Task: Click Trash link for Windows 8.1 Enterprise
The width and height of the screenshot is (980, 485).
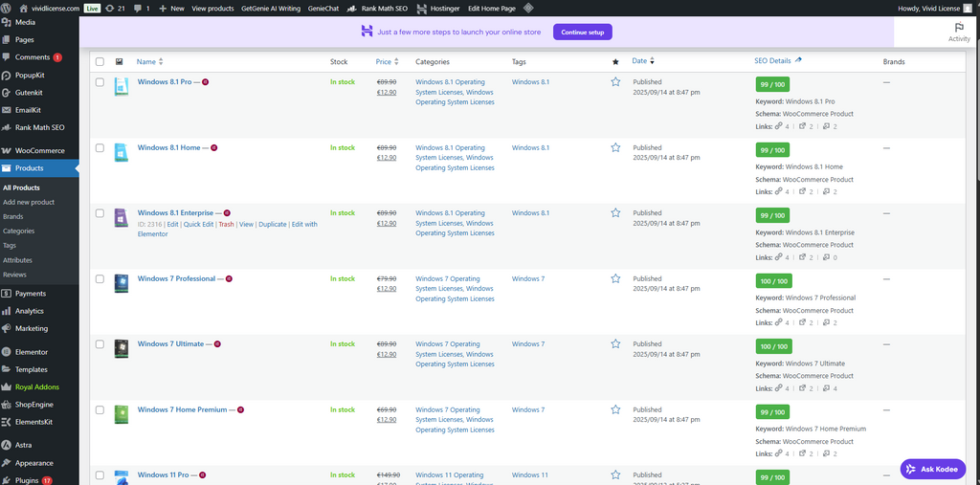Action: tap(226, 224)
